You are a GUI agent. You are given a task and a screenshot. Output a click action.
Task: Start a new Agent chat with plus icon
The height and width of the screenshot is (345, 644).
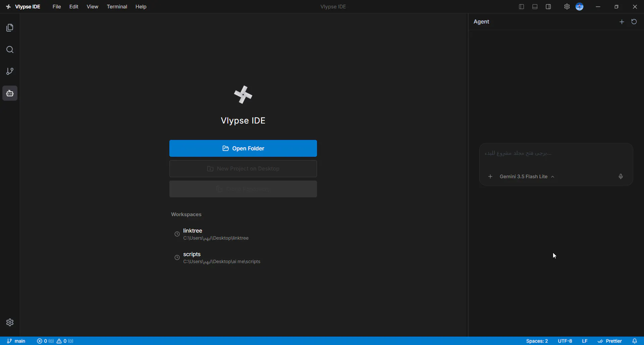622,22
